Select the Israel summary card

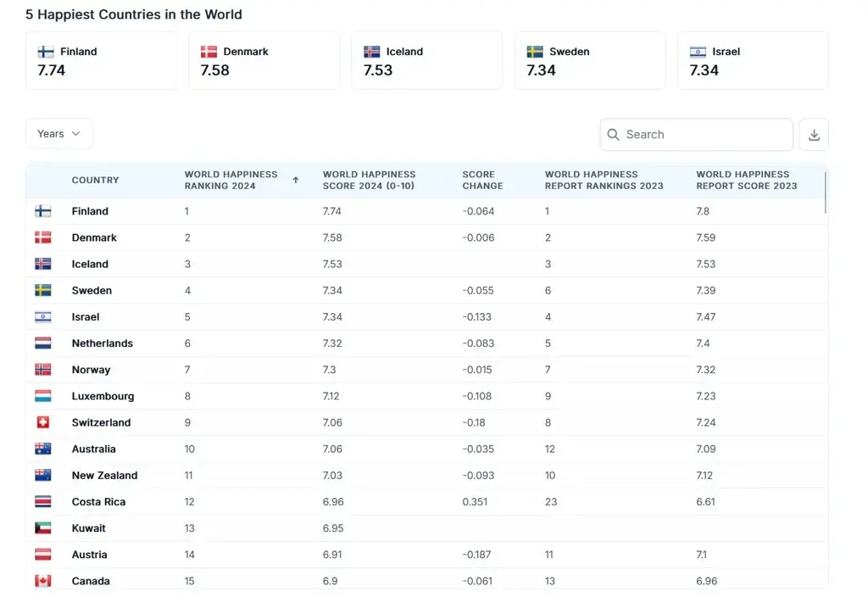pos(753,61)
